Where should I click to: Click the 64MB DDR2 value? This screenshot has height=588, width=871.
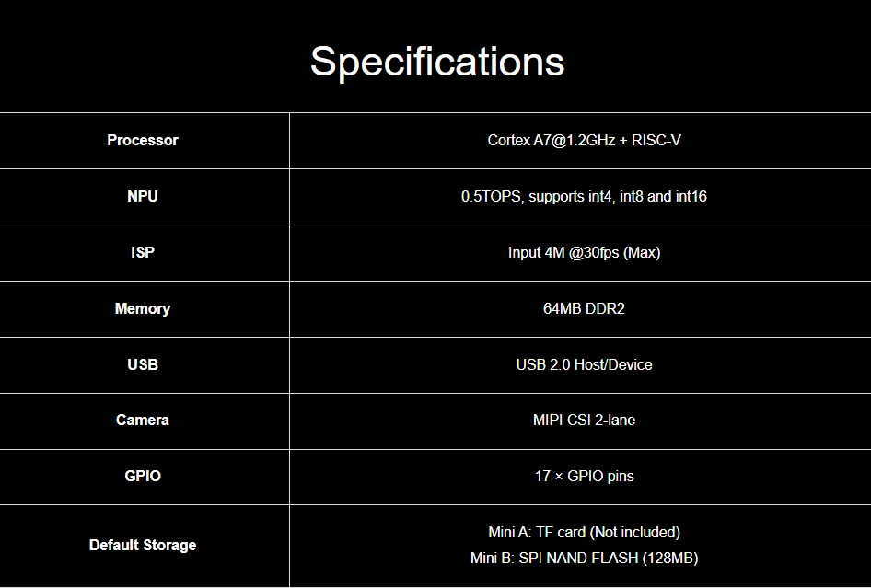click(x=584, y=308)
